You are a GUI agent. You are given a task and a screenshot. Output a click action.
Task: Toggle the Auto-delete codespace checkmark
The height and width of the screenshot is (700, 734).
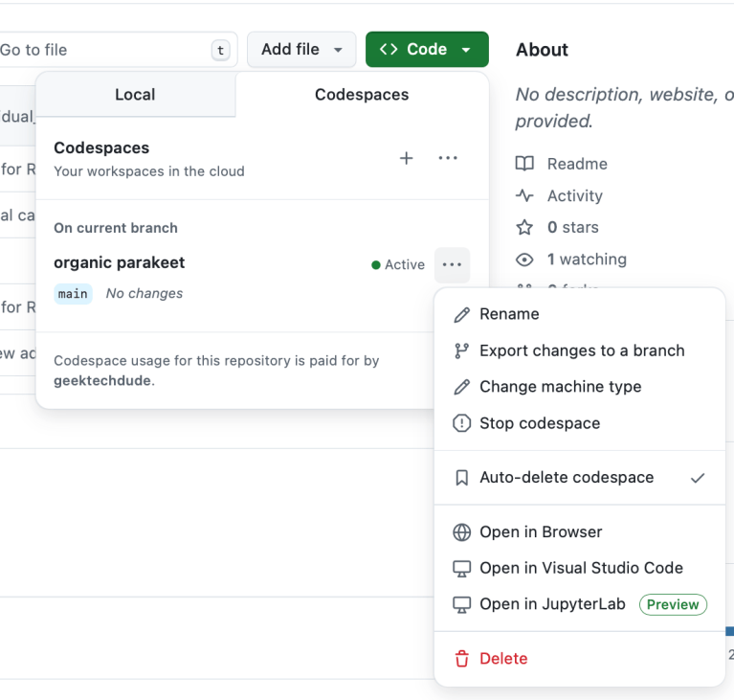pos(698,478)
